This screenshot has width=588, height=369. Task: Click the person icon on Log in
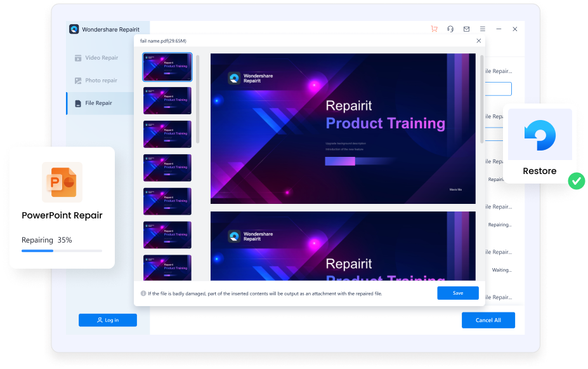[100, 320]
